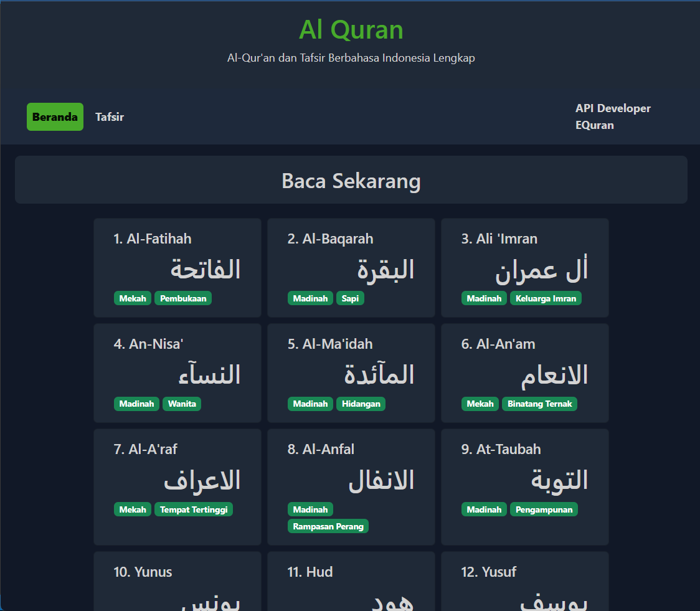Open the surah card for Al-An'am

524,372
